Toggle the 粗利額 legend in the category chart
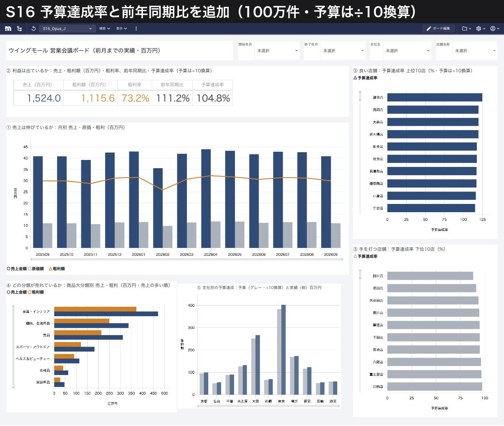The width and height of the screenshot is (504, 426). (x=36, y=292)
